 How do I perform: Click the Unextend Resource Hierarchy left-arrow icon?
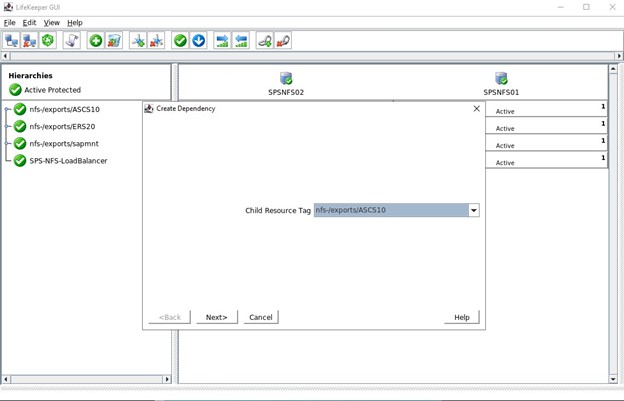[x=241, y=41]
